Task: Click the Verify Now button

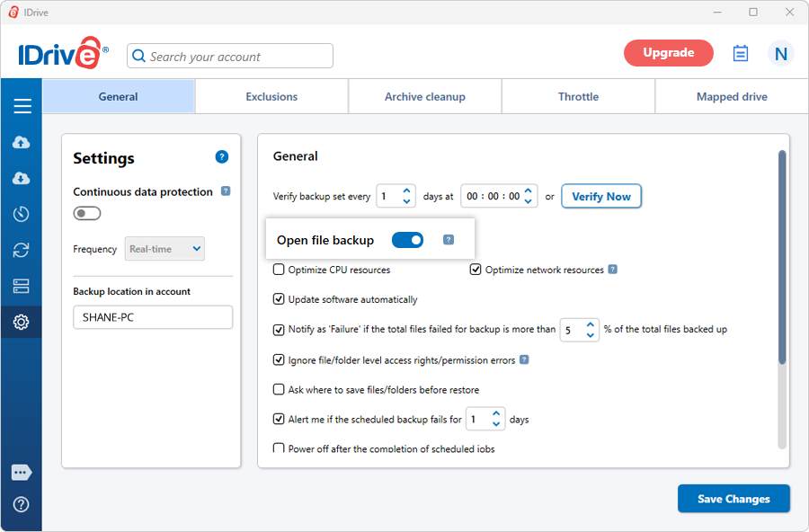Action: [601, 196]
